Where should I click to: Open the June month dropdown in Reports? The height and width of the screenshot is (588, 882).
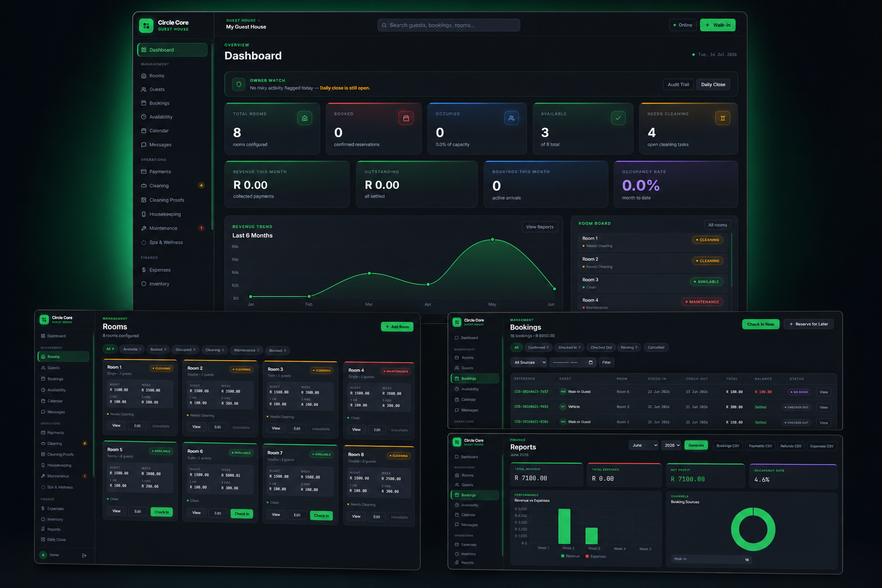click(x=644, y=446)
